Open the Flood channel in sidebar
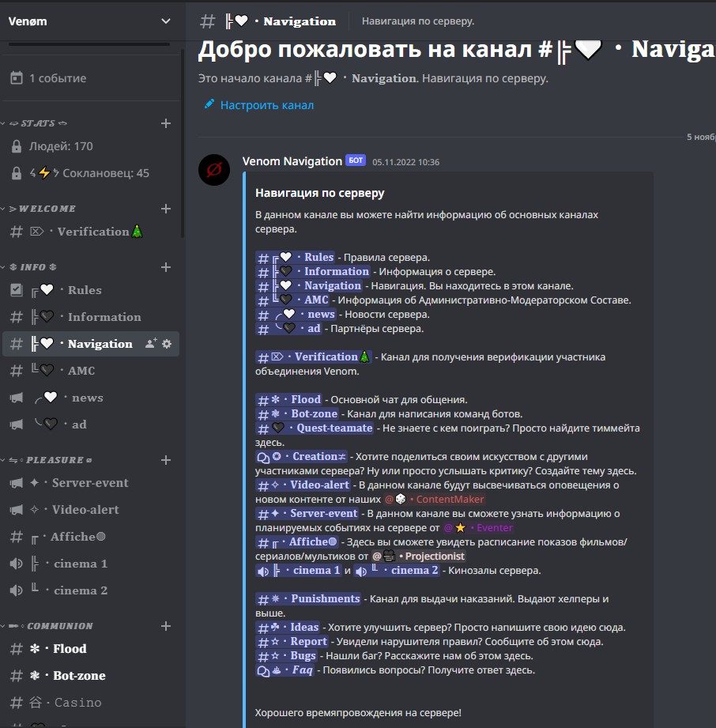The image size is (716, 728). (x=91, y=649)
